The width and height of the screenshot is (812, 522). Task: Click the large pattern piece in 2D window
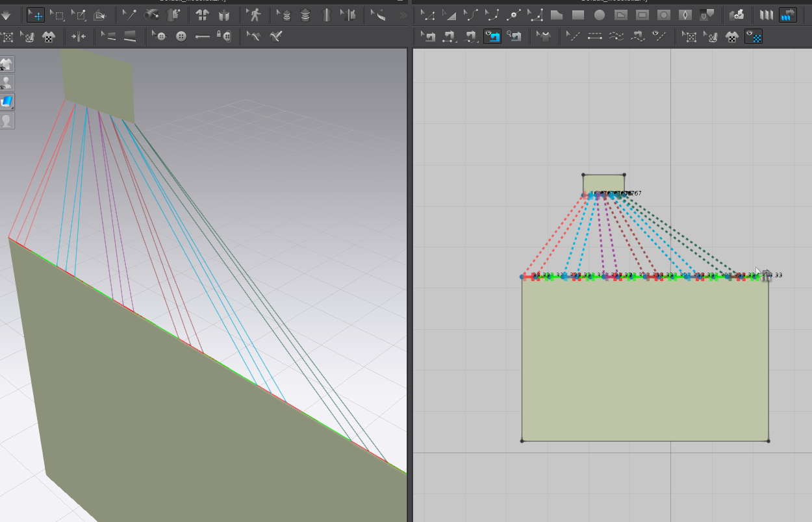644,364
